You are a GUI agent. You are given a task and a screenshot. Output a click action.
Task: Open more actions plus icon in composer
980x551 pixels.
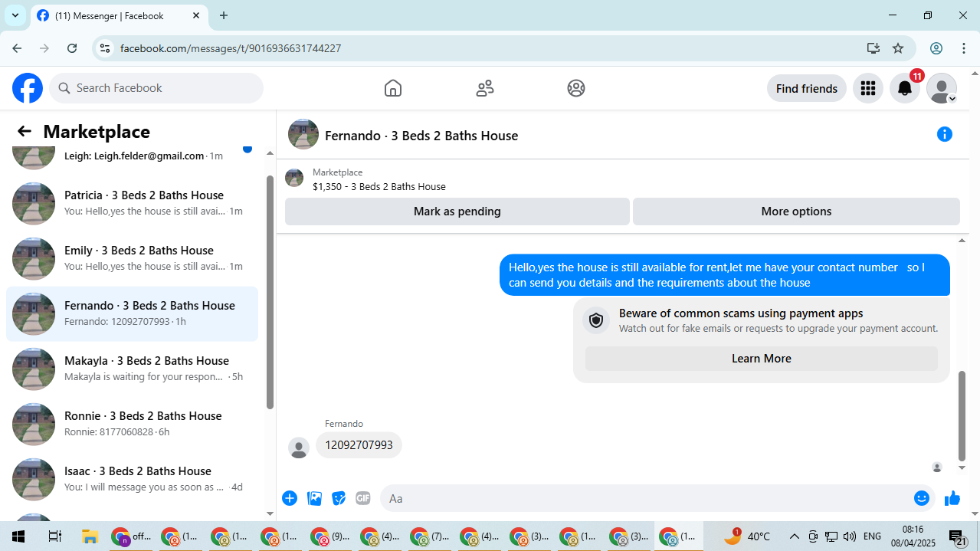coord(290,498)
